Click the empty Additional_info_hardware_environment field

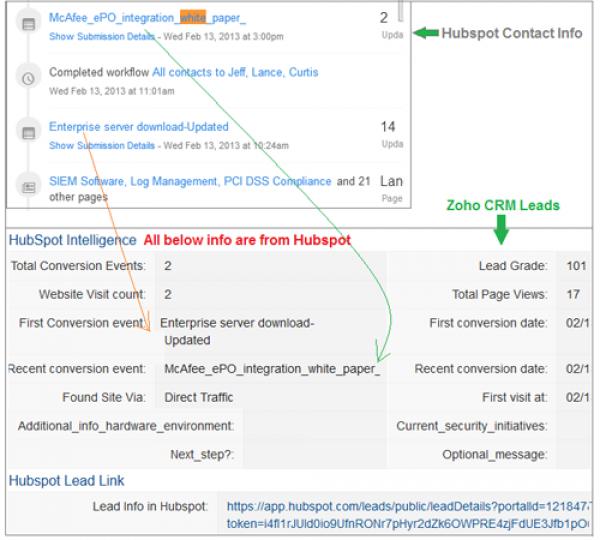click(x=310, y=426)
